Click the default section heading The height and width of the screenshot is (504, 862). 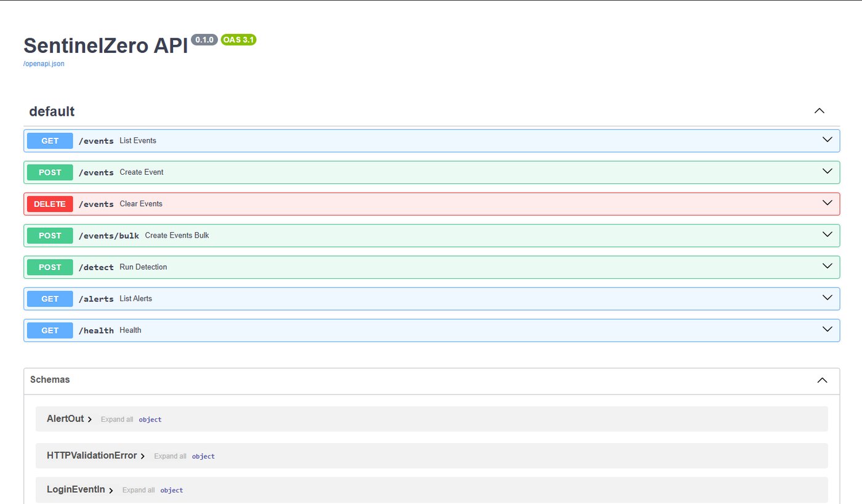pyautogui.click(x=52, y=111)
